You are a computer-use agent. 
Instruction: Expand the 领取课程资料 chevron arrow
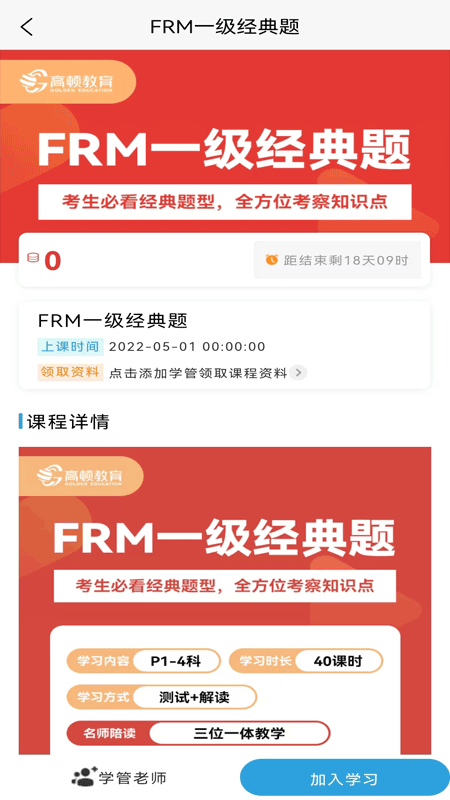(x=298, y=373)
